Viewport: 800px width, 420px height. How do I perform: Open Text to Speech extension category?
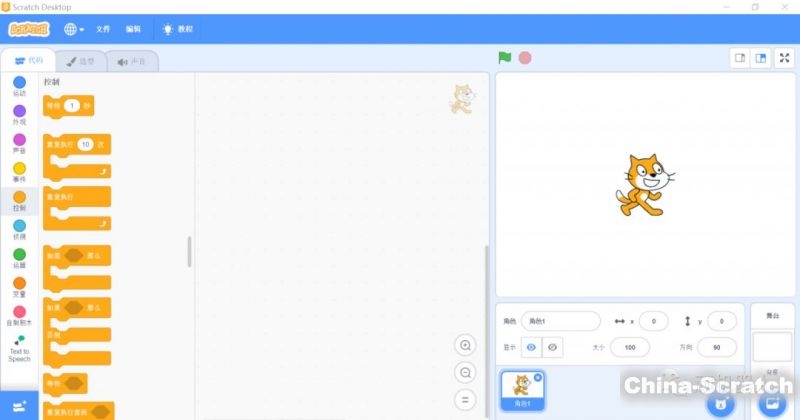pyautogui.click(x=19, y=348)
